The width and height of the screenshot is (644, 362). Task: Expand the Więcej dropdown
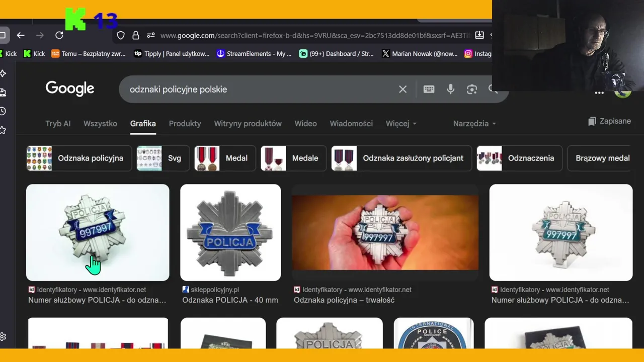click(401, 124)
